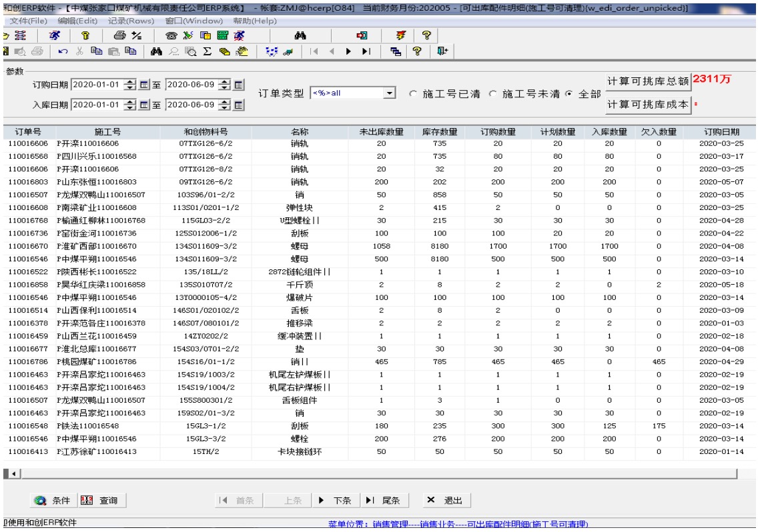Click the yellow stacked cards icon

[224, 51]
